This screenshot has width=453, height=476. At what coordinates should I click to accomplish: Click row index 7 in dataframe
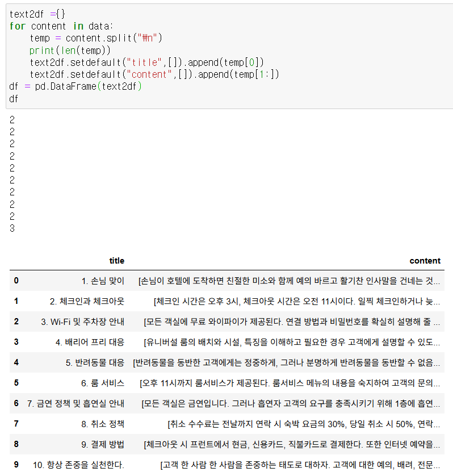[x=16, y=424]
